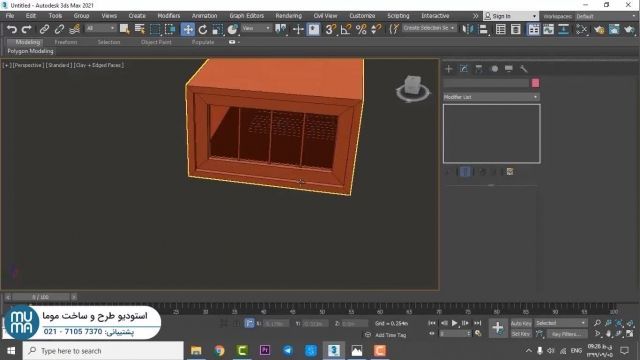Activate the Select and Scale tool
This screenshot has width=640, height=360.
(x=218, y=29)
